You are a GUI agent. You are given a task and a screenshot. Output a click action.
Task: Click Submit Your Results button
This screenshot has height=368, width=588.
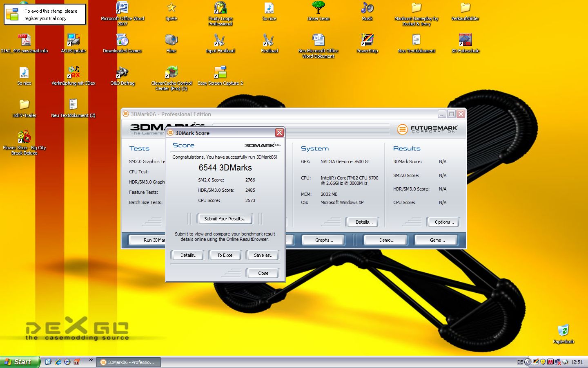tap(225, 219)
